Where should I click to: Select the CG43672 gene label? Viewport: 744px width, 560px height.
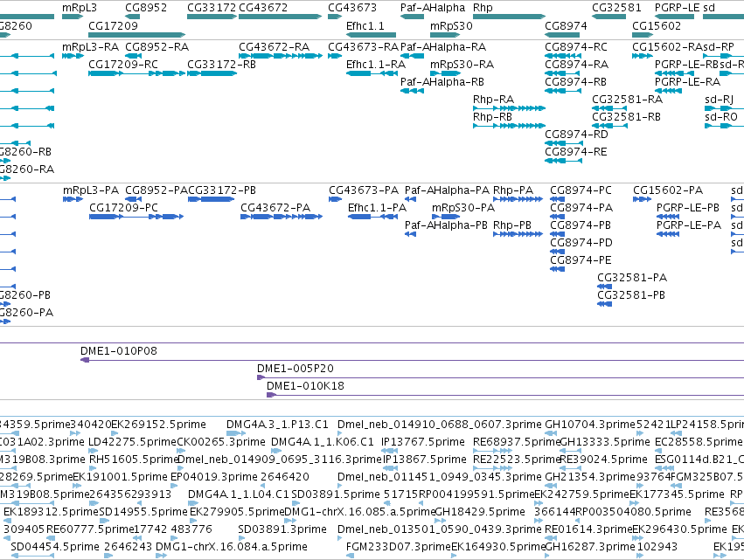tap(263, 8)
